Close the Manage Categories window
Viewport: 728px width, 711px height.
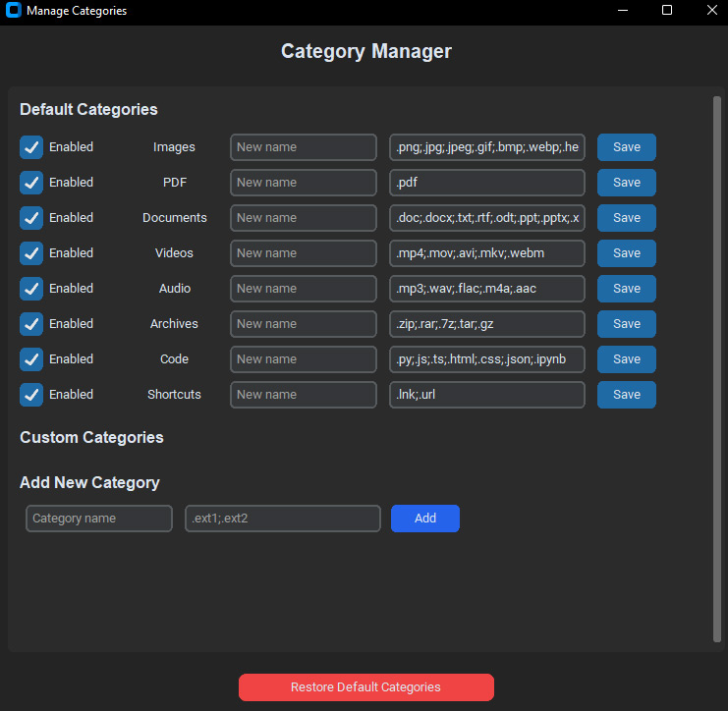(711, 10)
